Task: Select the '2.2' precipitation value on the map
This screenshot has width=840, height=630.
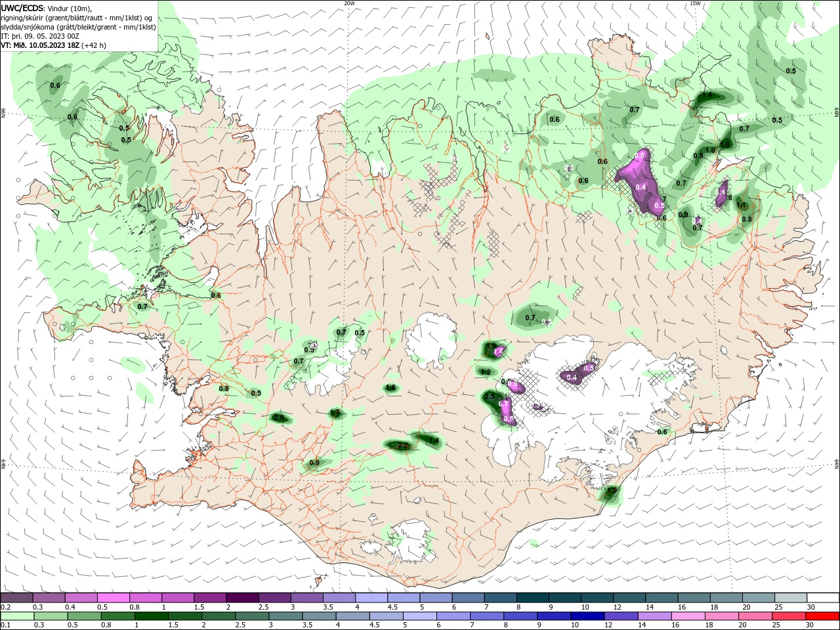Action: 403,446
